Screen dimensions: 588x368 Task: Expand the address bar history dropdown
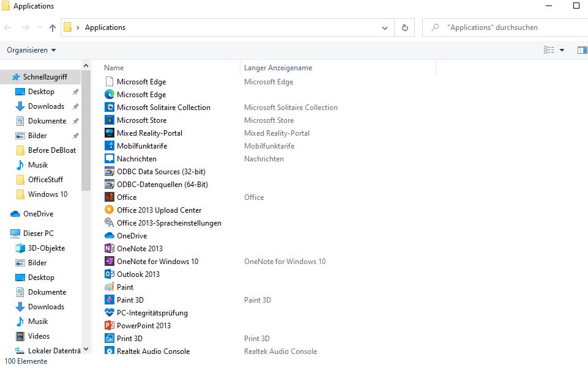[x=385, y=28]
